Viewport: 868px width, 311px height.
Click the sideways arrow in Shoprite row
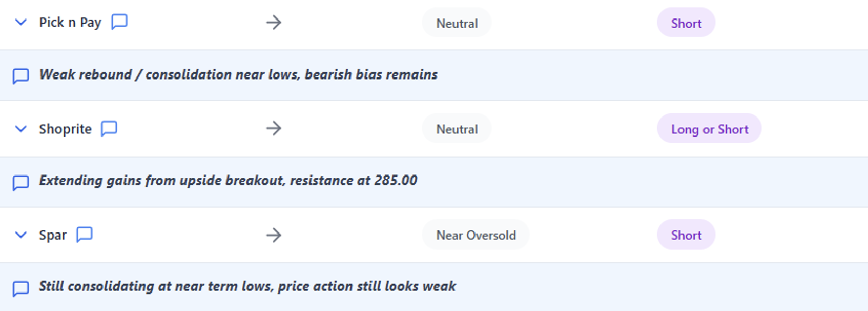point(274,128)
